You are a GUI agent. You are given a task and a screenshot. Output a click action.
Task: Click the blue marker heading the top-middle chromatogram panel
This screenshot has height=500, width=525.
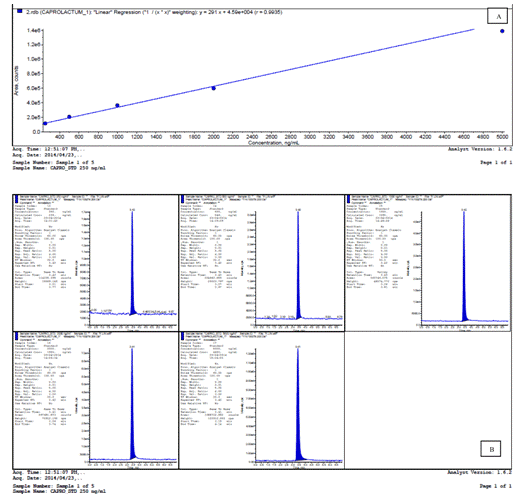tap(182, 199)
